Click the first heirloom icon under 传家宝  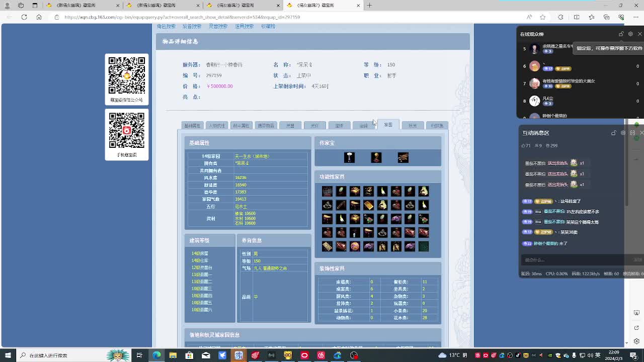(349, 158)
